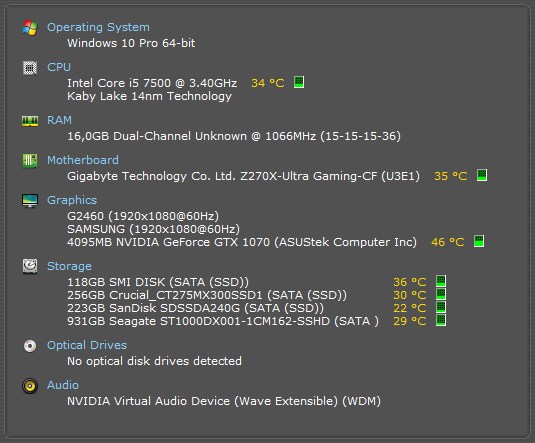Click the Audio speaker icon
Image resolution: width=535 pixels, height=443 pixels.
[30, 386]
